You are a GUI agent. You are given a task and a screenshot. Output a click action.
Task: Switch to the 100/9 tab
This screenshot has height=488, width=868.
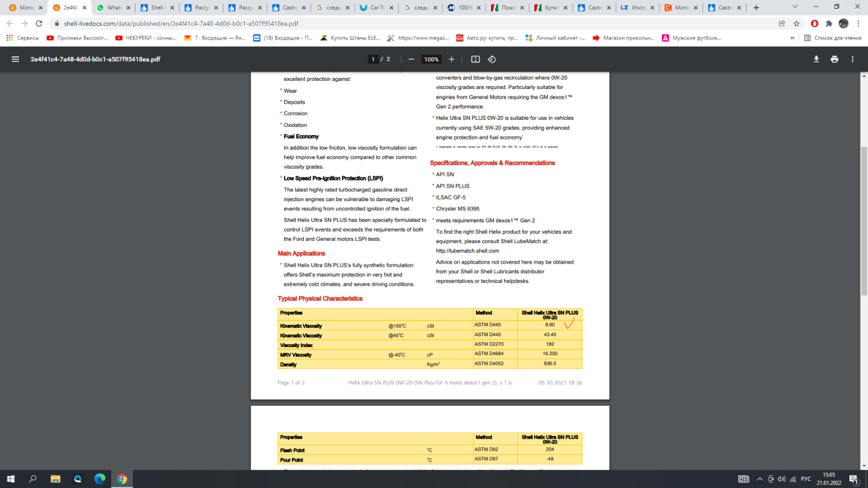click(464, 8)
